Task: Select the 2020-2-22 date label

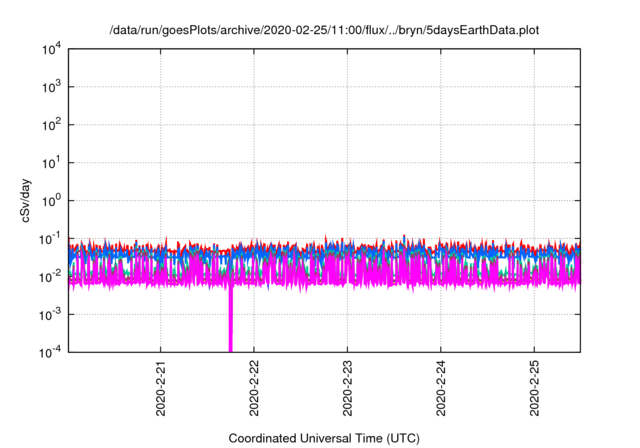Action: (x=254, y=388)
